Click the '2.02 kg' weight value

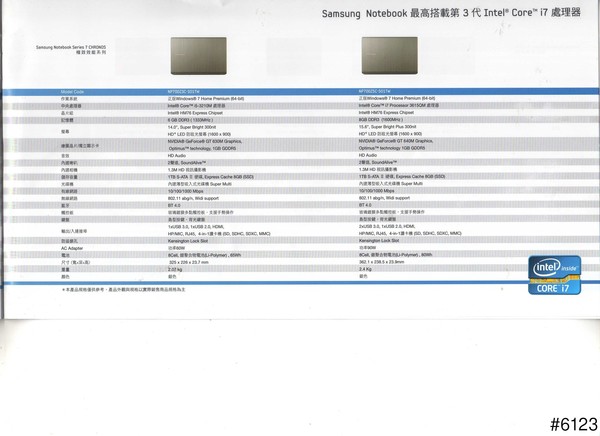pyautogui.click(x=175, y=269)
